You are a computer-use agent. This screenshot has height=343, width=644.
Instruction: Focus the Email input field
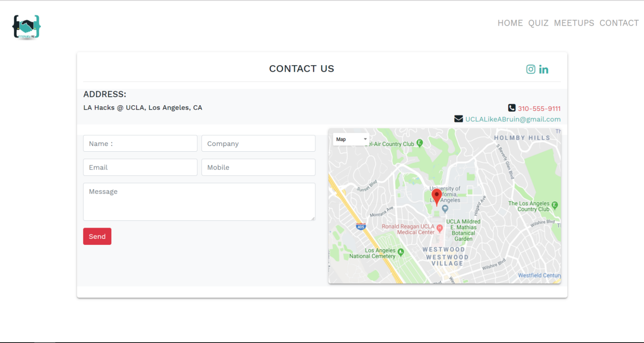(x=140, y=167)
